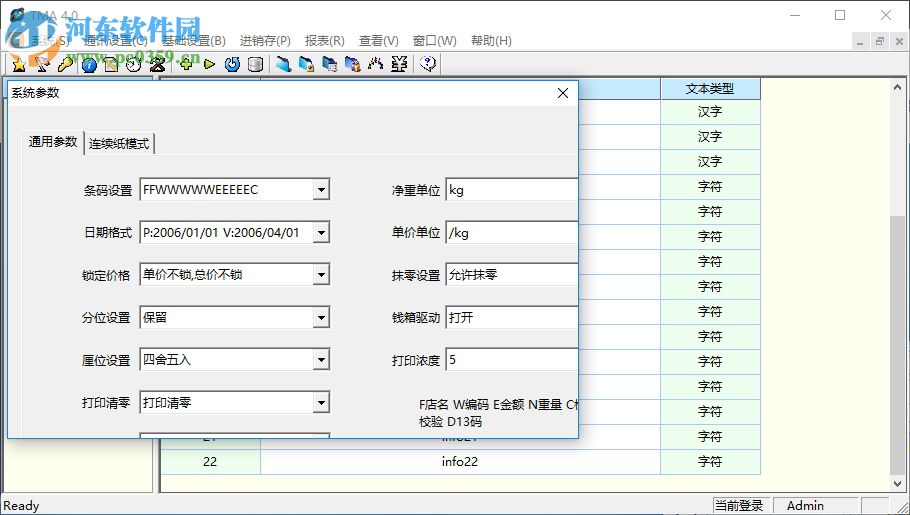Image resolution: width=910 pixels, height=515 pixels.
Task: Open the 条码设置 barcode dropdown
Action: [x=321, y=190]
